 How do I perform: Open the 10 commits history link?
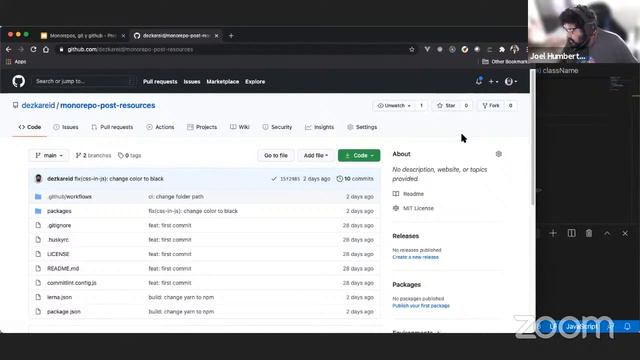[355, 179]
